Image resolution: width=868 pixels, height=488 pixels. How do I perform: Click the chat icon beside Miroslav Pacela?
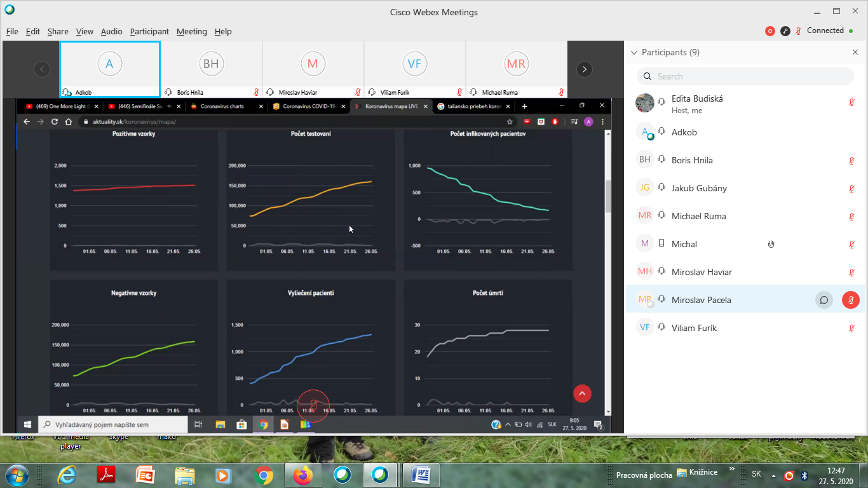pyautogui.click(x=824, y=300)
